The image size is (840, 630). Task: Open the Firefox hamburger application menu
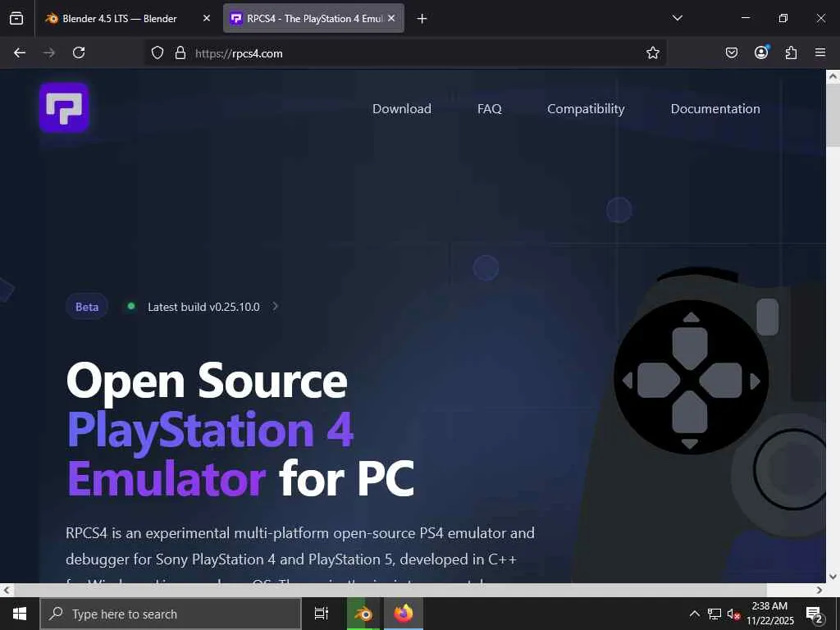(820, 52)
